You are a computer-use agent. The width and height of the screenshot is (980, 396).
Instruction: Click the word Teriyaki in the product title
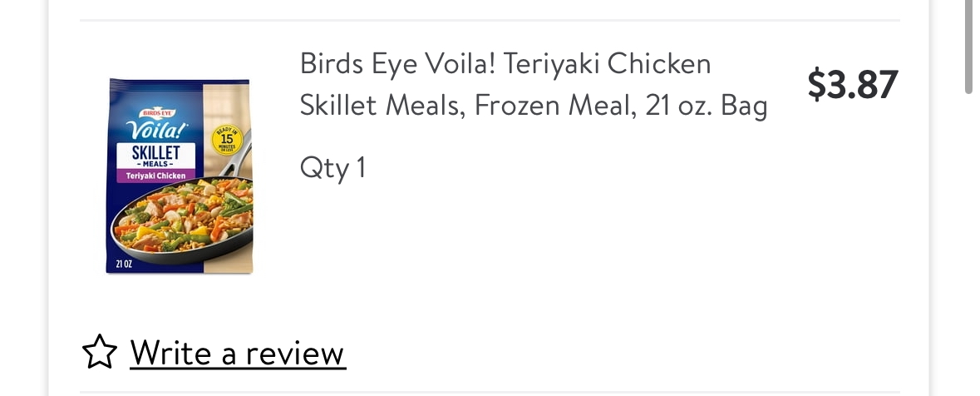tap(549, 64)
